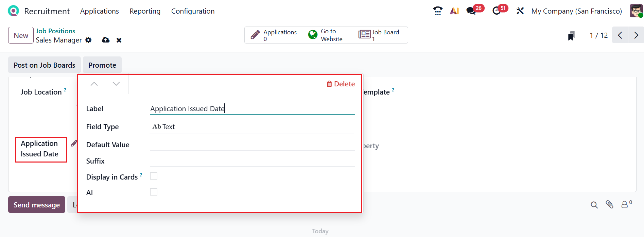Click the bookmark icon near the pager
This screenshot has height=237, width=644.
tap(571, 36)
